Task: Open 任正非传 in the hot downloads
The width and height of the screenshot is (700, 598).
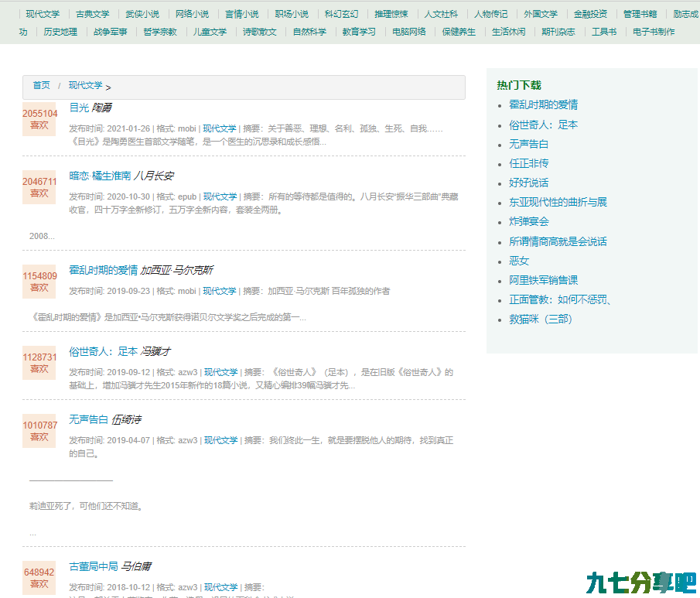Action: (528, 163)
